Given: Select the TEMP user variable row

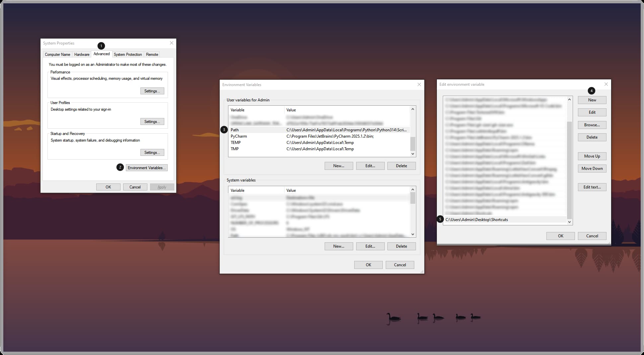Looking at the screenshot, I should point(319,143).
